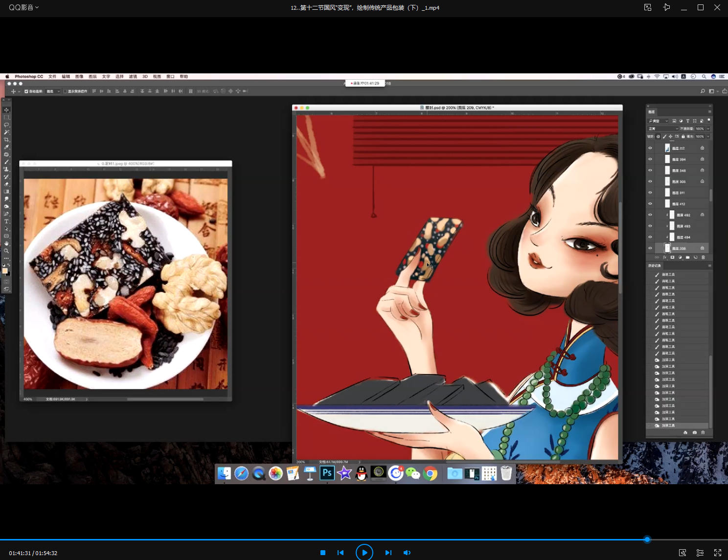Hide layer 394 with eye icon

[650, 159]
